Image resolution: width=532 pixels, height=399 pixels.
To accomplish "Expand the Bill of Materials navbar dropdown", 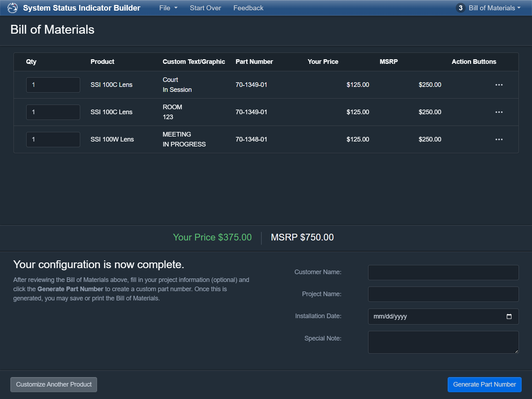I will point(494,8).
